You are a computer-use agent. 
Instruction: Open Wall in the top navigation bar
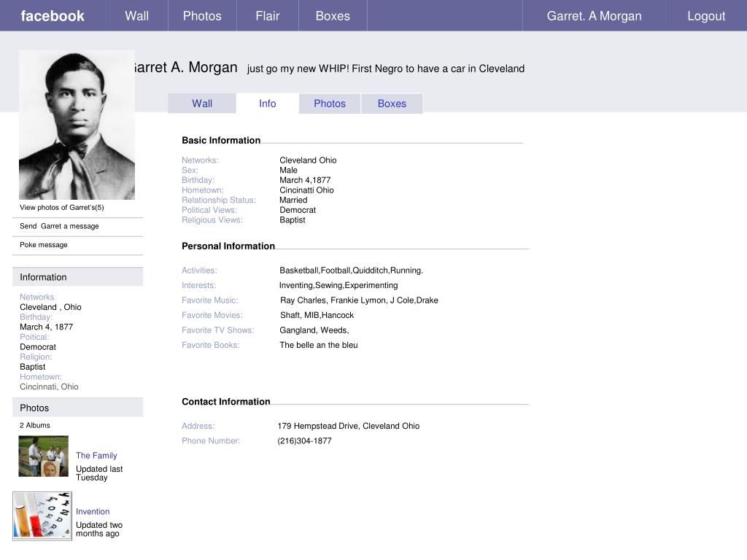(136, 16)
